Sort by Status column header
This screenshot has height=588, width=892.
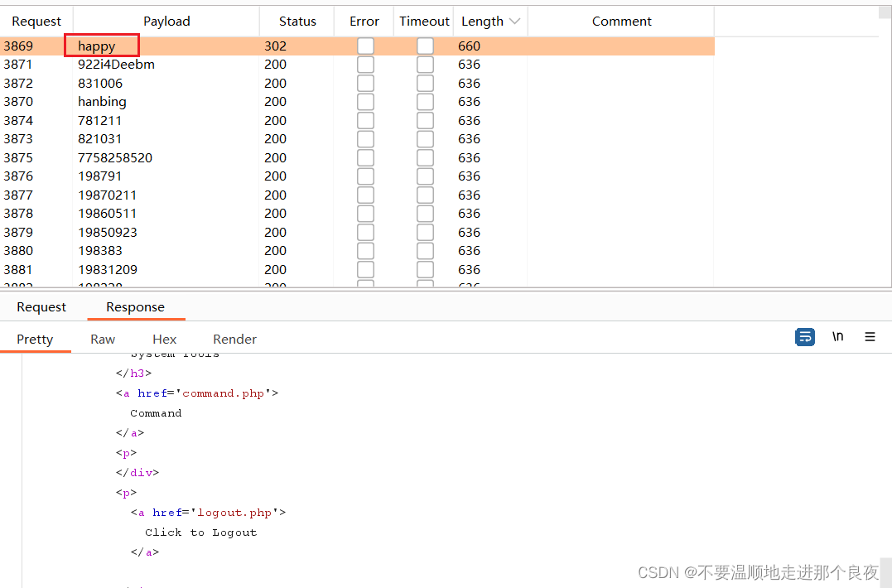pyautogui.click(x=297, y=22)
